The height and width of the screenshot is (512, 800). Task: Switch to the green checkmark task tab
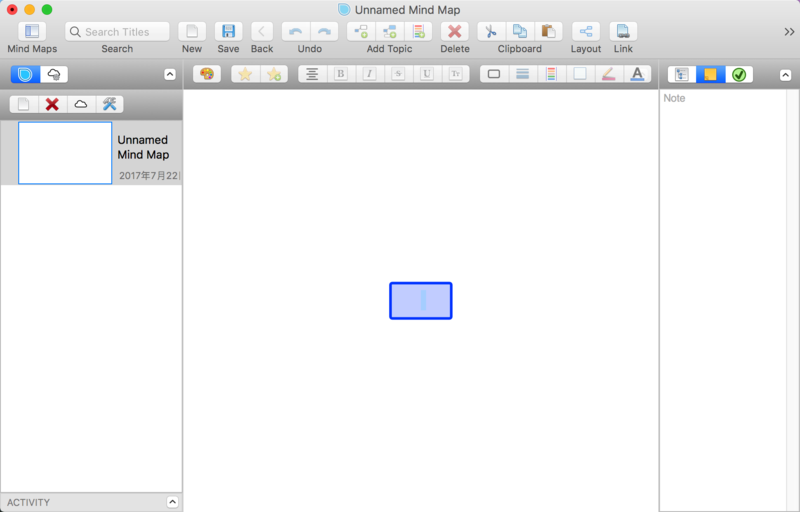[x=739, y=74]
